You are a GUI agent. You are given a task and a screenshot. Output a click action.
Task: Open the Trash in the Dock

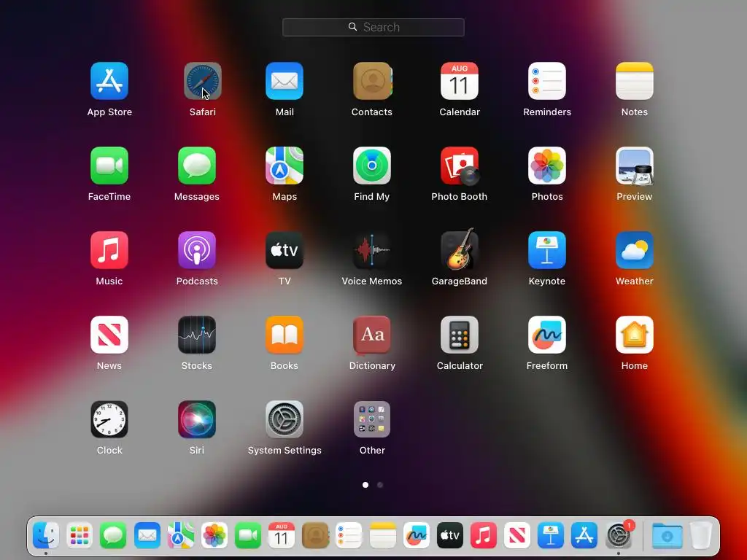701,536
